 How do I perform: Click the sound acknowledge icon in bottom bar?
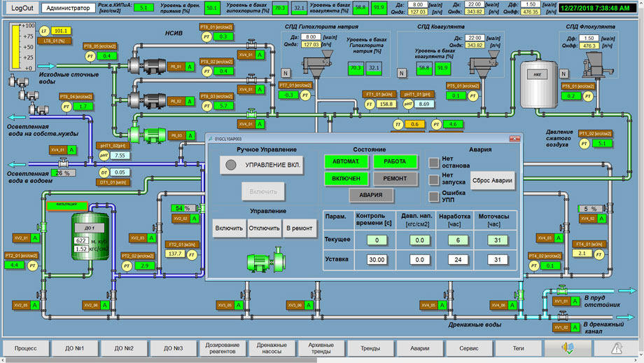click(x=567, y=348)
